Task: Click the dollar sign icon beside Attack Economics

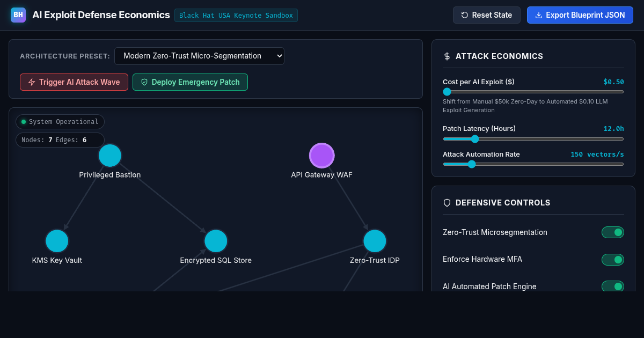Action: pos(447,56)
